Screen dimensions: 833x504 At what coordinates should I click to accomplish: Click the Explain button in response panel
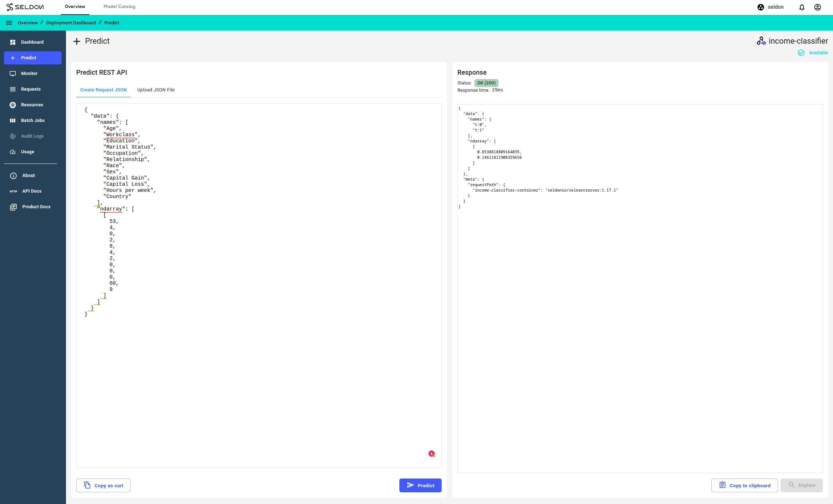(x=802, y=485)
